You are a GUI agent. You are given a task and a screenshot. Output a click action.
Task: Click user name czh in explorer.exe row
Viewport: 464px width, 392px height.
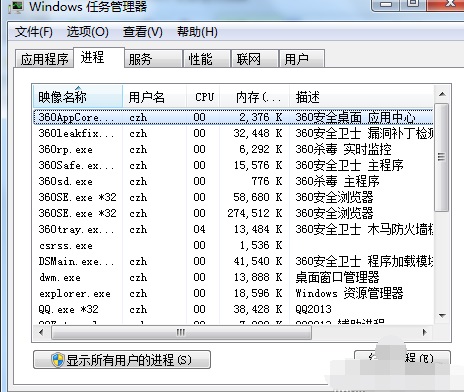click(x=138, y=293)
